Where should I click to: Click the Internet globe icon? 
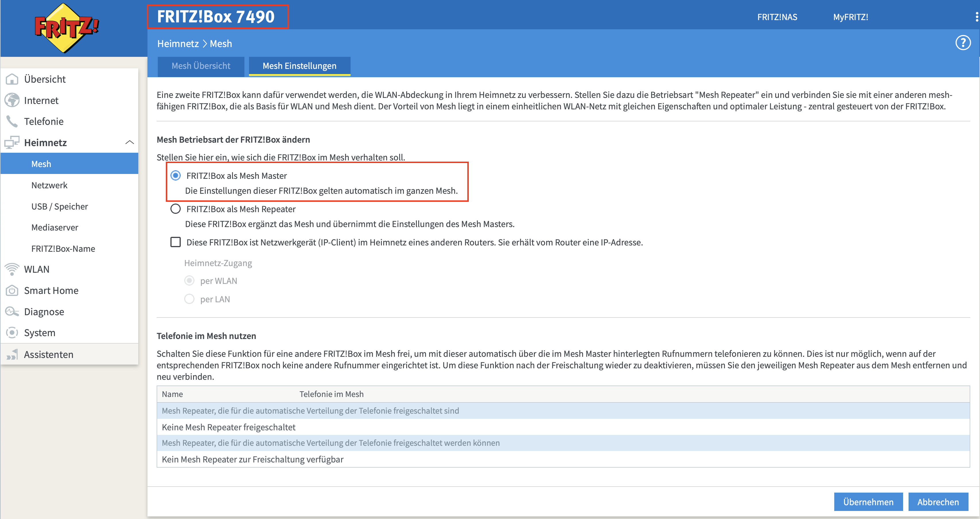[12, 100]
